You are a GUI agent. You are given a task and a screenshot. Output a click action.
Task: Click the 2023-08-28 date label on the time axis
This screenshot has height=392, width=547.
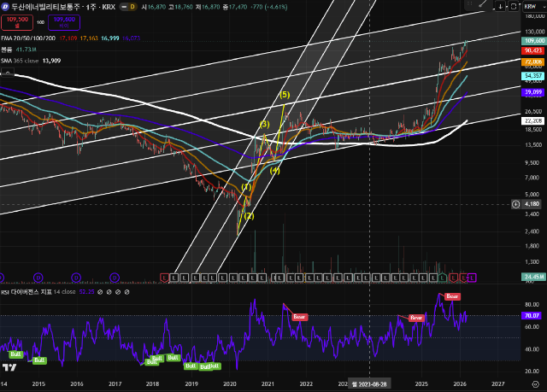[x=369, y=384]
